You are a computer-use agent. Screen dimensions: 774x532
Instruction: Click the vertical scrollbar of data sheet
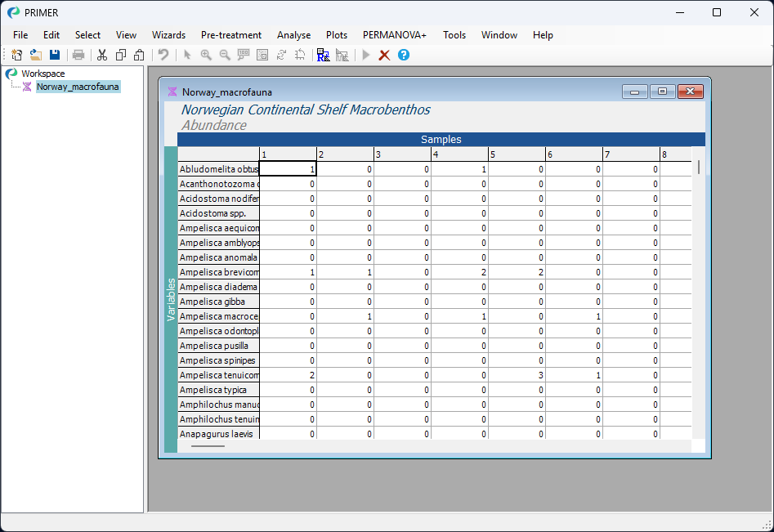pos(698,168)
